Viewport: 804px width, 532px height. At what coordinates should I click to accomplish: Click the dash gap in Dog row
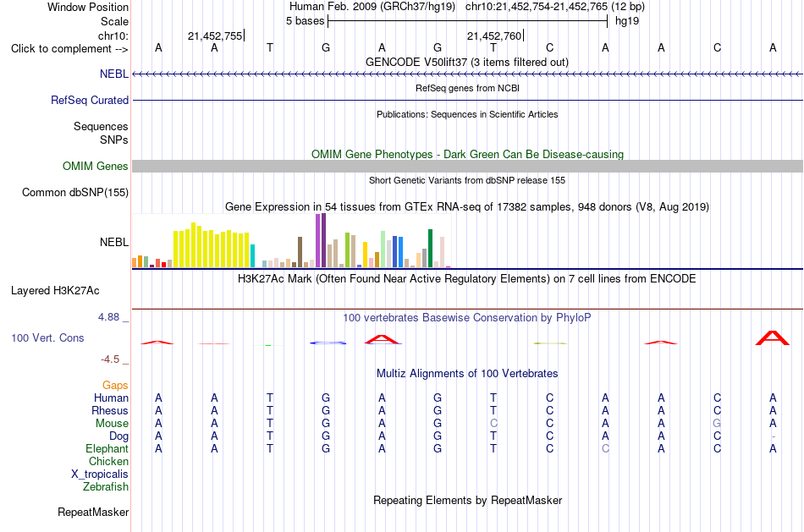pos(773,436)
